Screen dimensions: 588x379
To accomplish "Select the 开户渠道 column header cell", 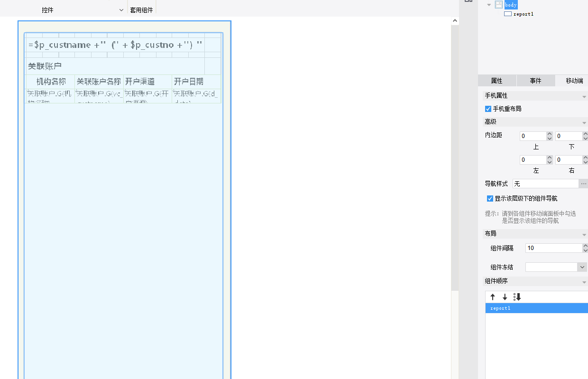I will click(148, 82).
